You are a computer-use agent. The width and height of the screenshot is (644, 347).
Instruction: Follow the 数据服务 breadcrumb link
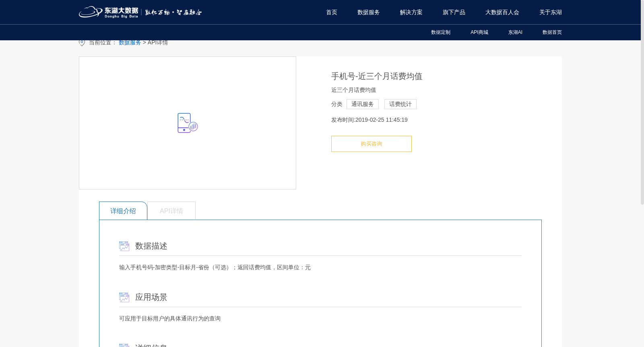130,43
